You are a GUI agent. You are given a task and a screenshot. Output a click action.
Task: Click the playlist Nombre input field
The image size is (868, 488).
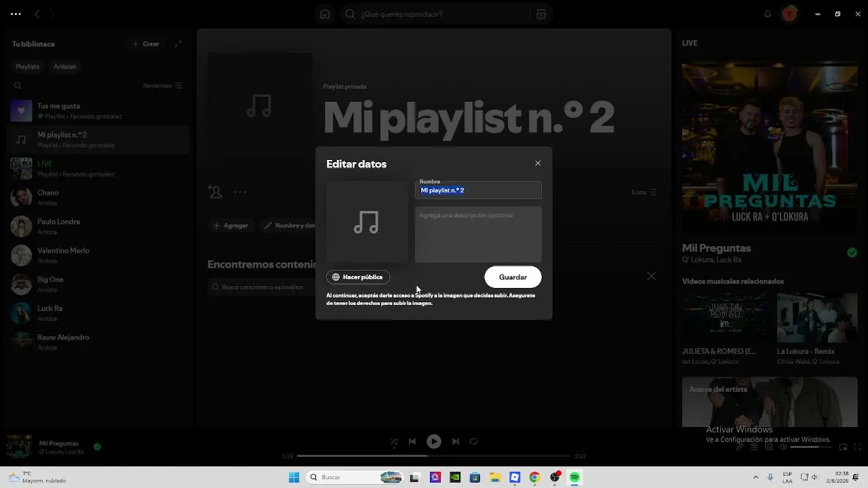[478, 190]
